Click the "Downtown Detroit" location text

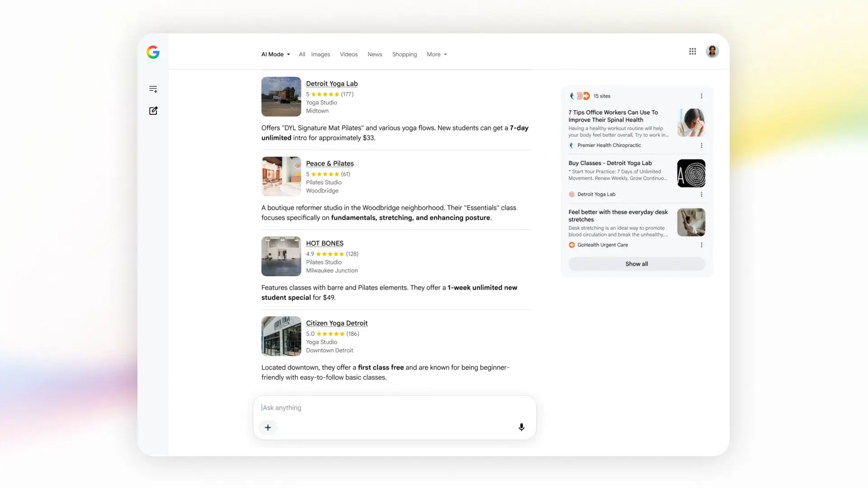pyautogui.click(x=330, y=351)
